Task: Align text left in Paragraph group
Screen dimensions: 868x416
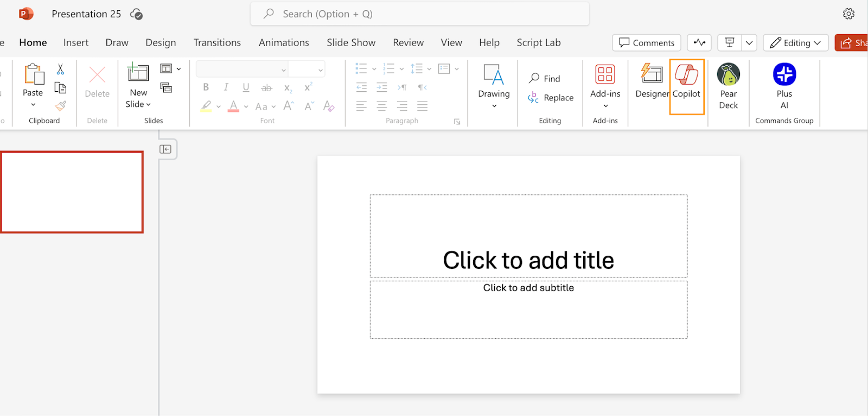Action: 361,106
